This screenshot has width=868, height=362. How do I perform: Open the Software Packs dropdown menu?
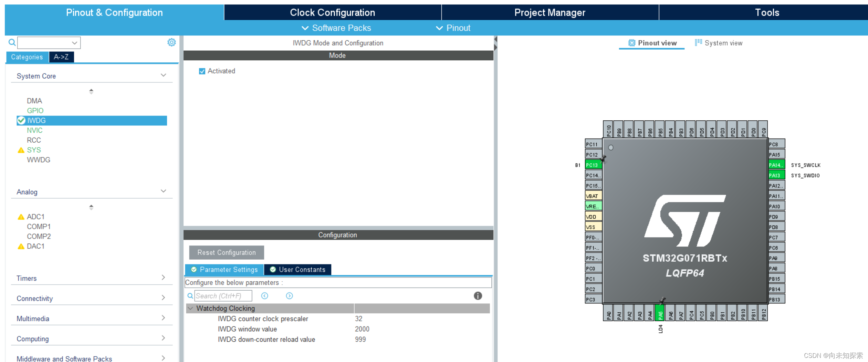point(336,28)
